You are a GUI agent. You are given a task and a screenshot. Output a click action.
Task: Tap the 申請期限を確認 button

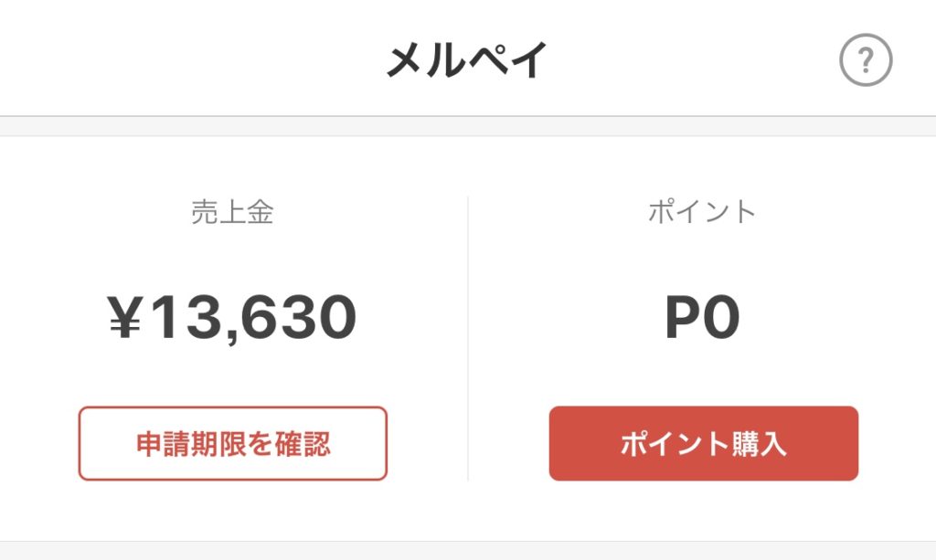point(233,443)
